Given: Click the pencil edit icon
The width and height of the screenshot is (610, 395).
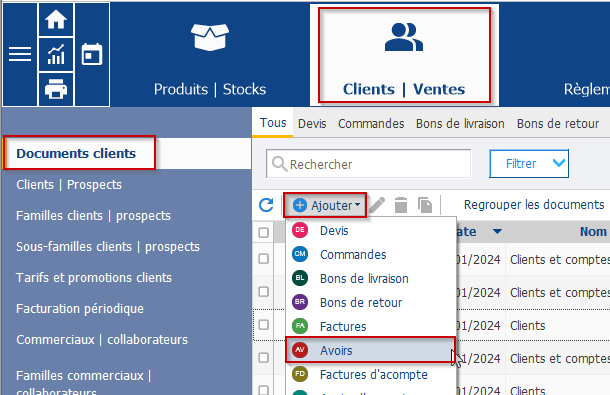Looking at the screenshot, I should click(x=377, y=205).
